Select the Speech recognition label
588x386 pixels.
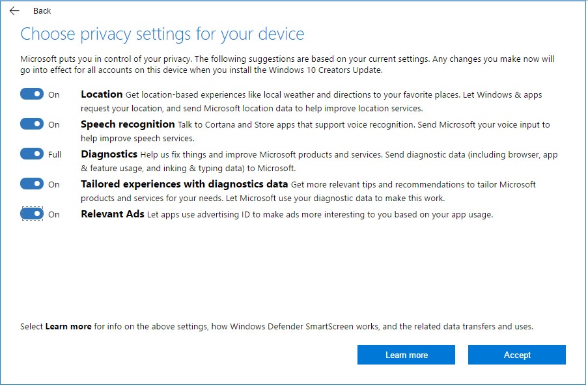coord(127,124)
